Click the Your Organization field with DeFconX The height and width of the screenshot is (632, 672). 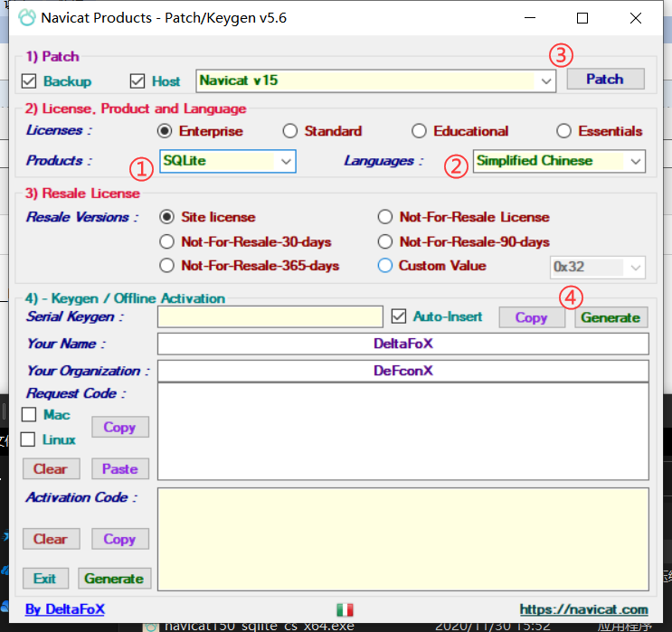(402, 371)
